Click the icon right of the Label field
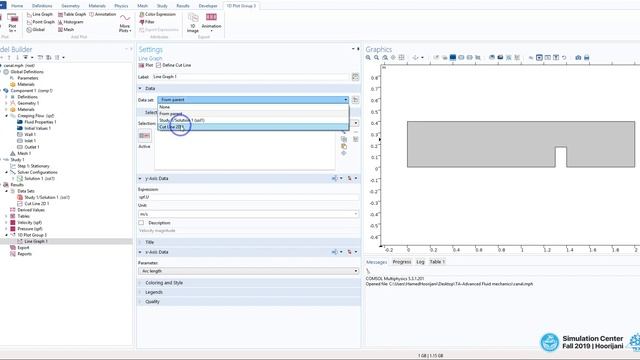The height and width of the screenshot is (360, 640). (356, 77)
